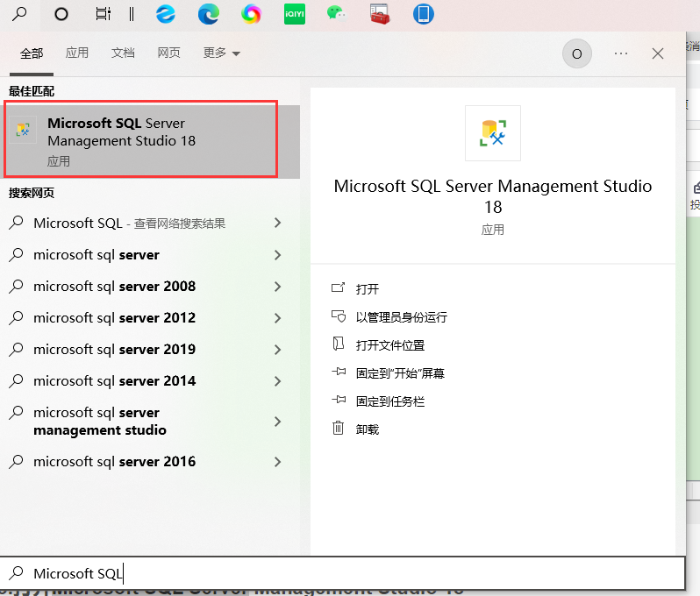Expand arrow beside 'microsoft sql server'
Image resolution: width=700 pixels, height=596 pixels.
[x=278, y=255]
